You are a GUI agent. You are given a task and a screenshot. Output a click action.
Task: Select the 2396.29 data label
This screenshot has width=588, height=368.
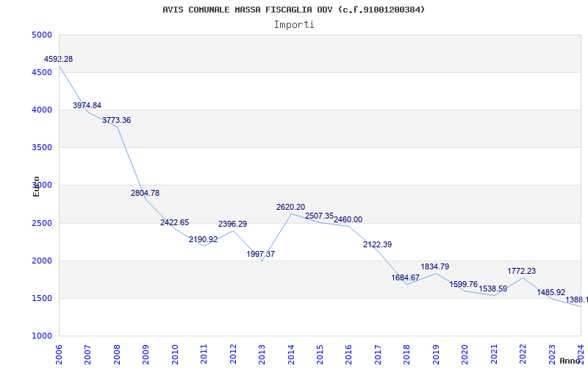click(x=232, y=224)
